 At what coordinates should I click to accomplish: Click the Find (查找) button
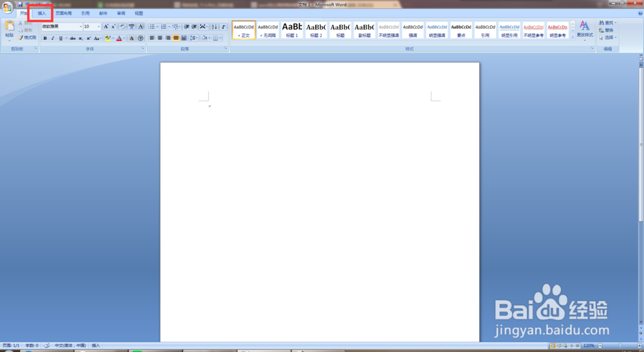(x=608, y=23)
